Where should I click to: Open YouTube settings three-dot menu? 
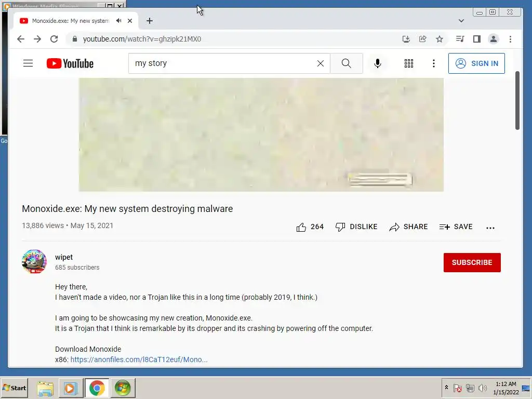tap(434, 63)
